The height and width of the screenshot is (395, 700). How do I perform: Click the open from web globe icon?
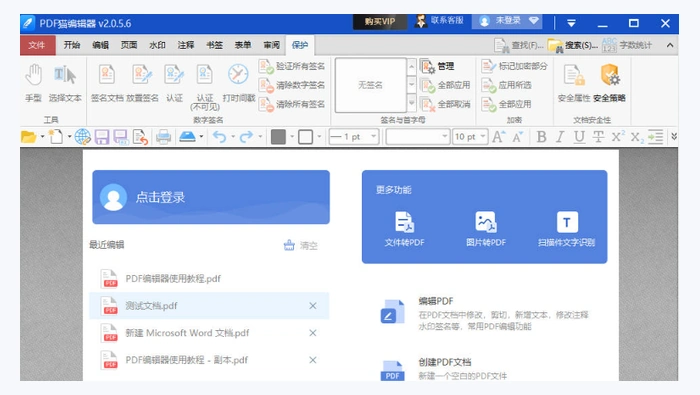coord(82,137)
